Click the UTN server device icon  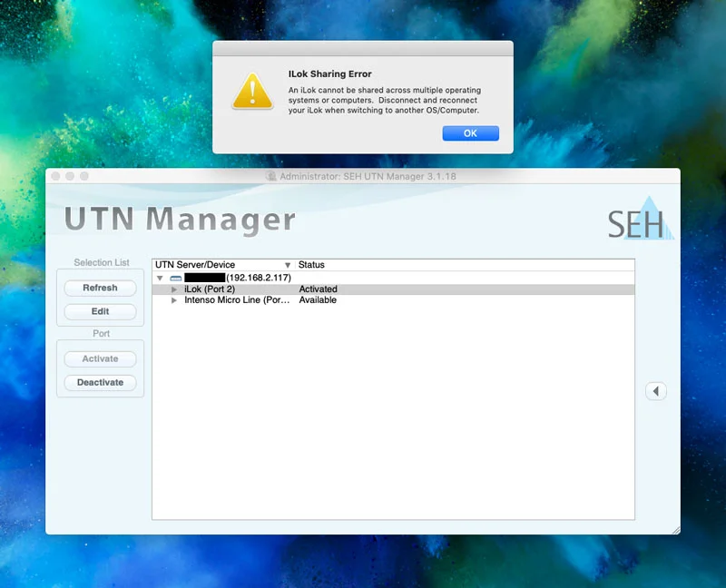coord(176,279)
